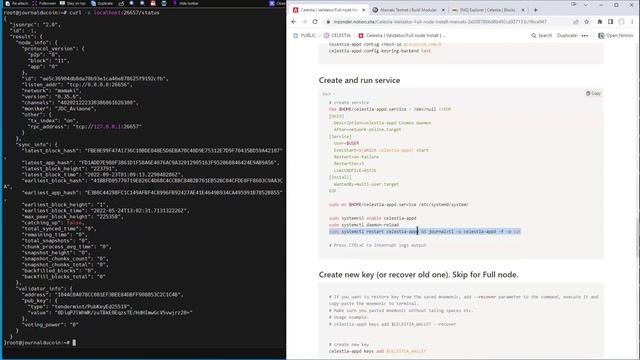
Task: Open the Bash language dropdown of code block
Action: click(328, 94)
